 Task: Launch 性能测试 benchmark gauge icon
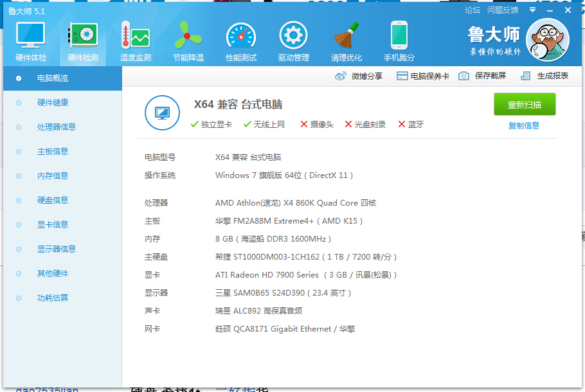pyautogui.click(x=241, y=35)
